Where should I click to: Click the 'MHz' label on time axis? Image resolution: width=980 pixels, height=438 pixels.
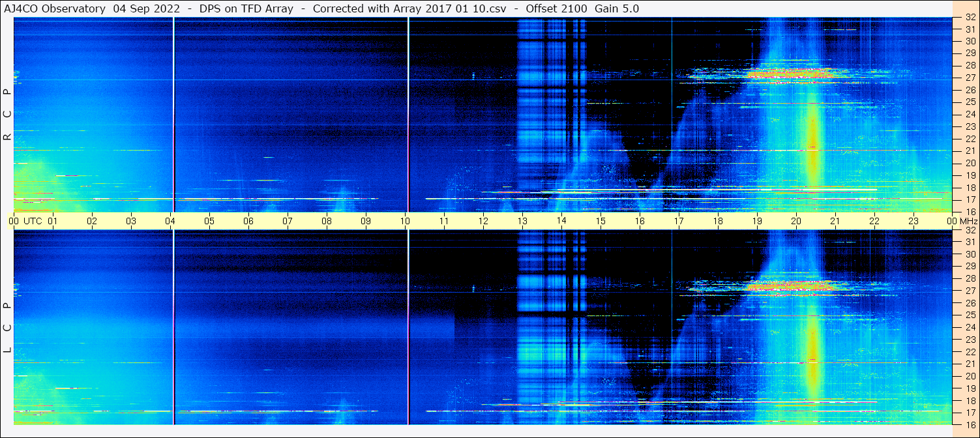[x=968, y=221]
